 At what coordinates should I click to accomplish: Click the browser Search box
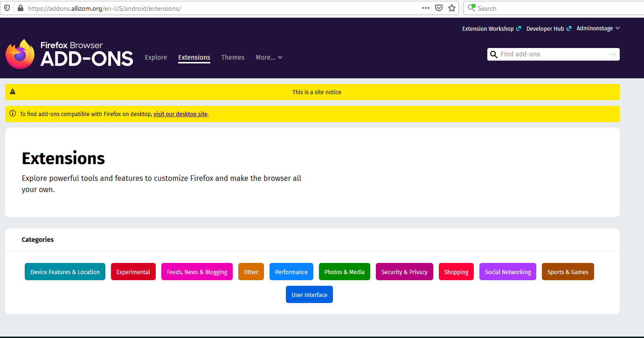pyautogui.click(x=554, y=8)
